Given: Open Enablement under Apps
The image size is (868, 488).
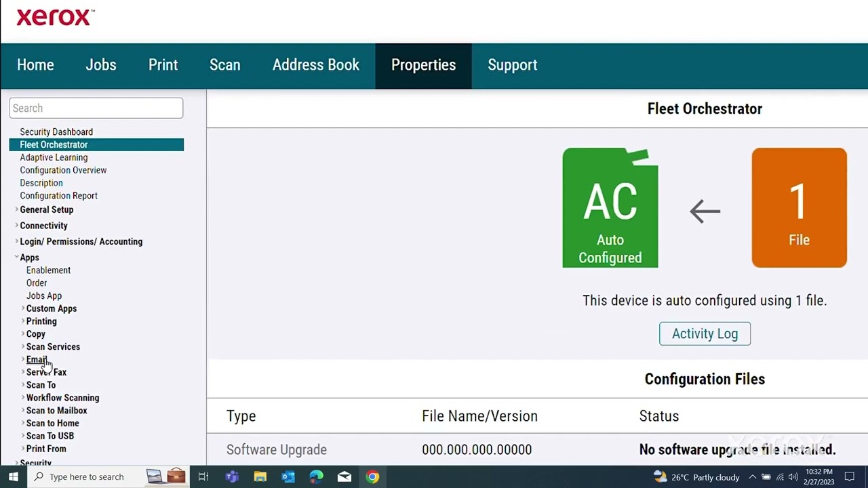Looking at the screenshot, I should [48, 270].
